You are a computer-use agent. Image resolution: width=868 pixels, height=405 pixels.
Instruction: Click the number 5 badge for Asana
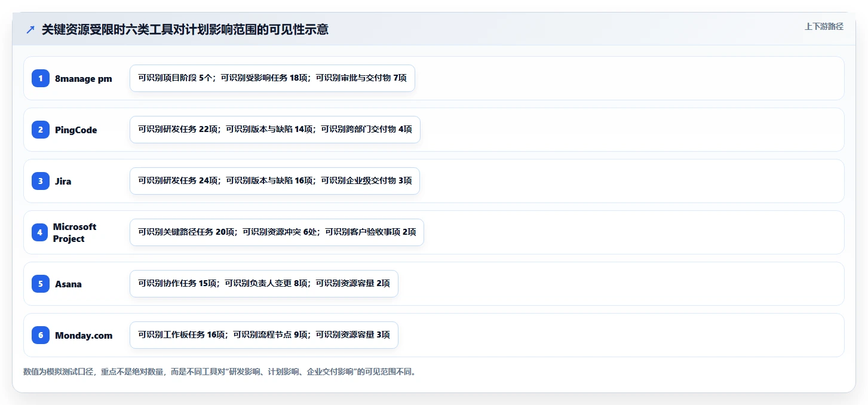(x=41, y=284)
